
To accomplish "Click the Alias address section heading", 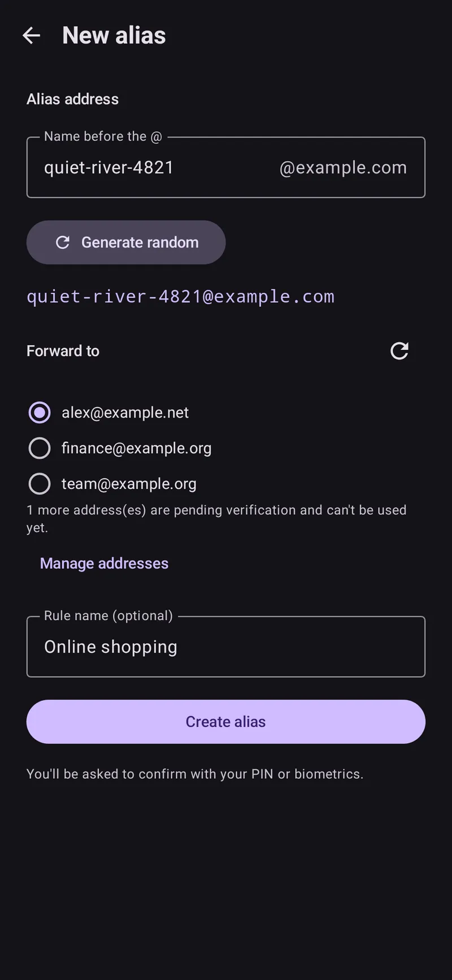I will [x=73, y=99].
